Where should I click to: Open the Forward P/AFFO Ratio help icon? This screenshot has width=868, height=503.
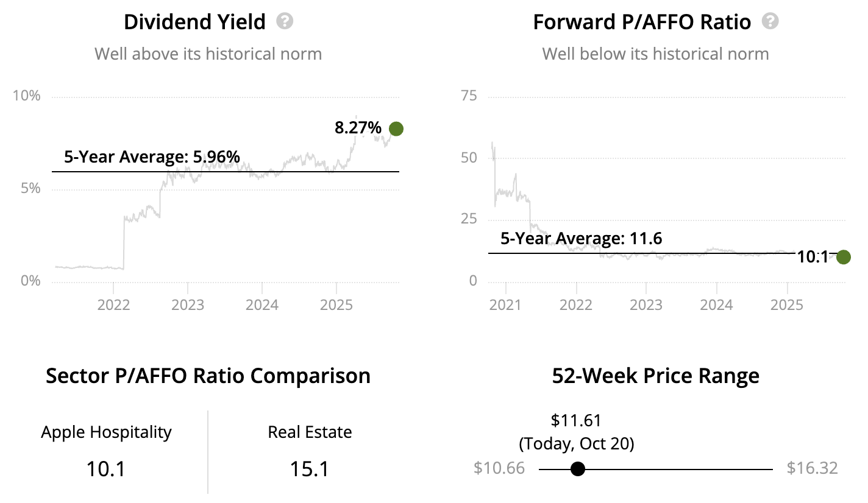point(771,22)
